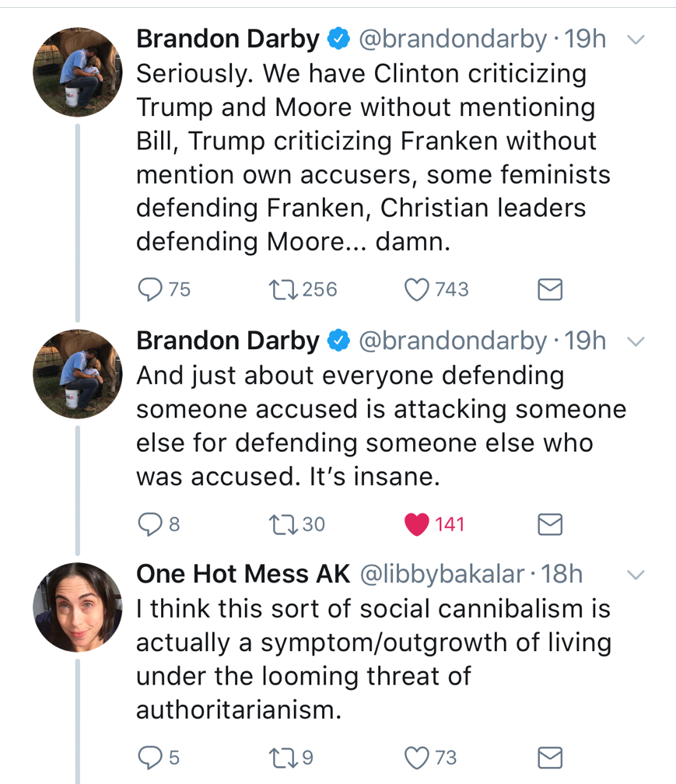Reply to One Hot Mess AK's tweet
676x784 pixels.
(149, 757)
